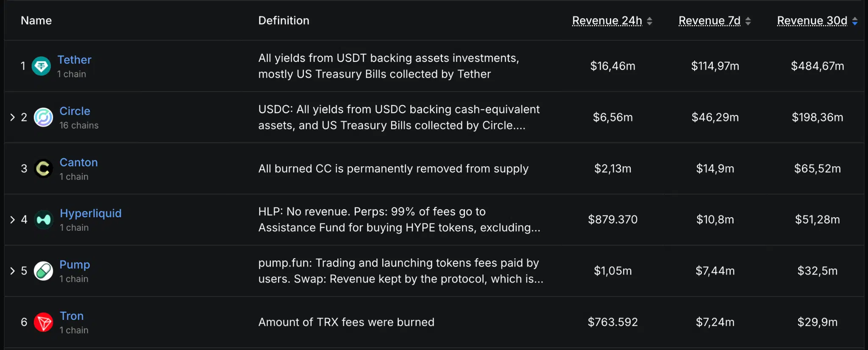Sort by Revenue 24h column header
Viewport: 868px width, 350px height.
click(x=607, y=20)
